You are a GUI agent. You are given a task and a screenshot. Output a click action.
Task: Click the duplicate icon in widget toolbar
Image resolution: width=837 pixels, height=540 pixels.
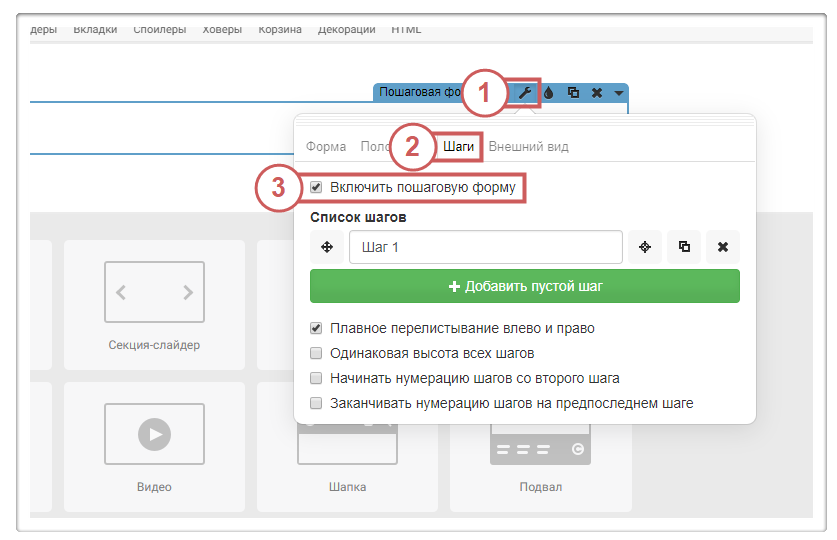pos(573,93)
